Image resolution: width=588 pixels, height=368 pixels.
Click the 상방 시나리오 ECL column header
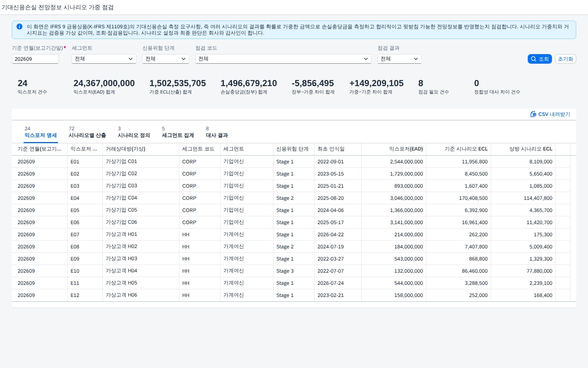(523, 149)
